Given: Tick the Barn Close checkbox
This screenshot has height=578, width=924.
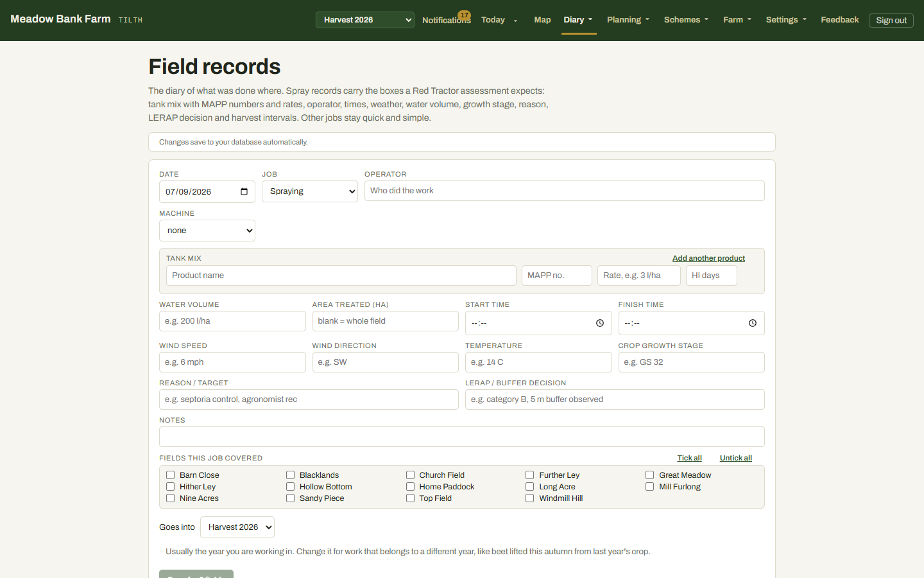Looking at the screenshot, I should [x=171, y=475].
